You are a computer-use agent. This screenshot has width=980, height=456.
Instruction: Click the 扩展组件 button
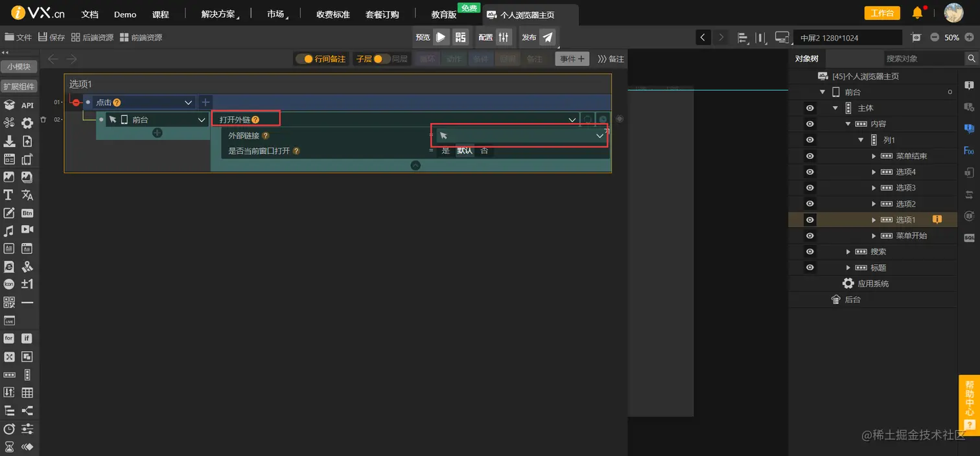(x=19, y=86)
